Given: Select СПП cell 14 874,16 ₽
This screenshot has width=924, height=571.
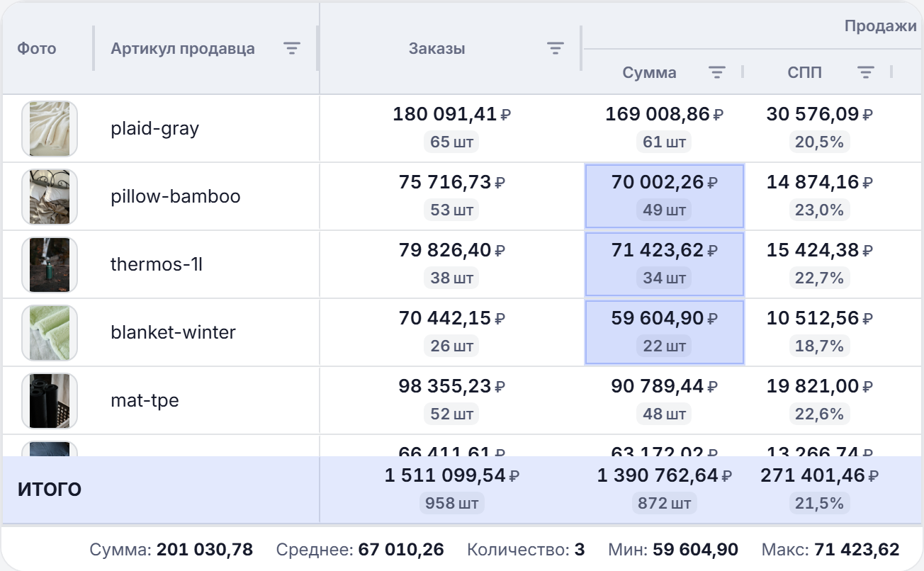Looking at the screenshot, I should point(819,196).
